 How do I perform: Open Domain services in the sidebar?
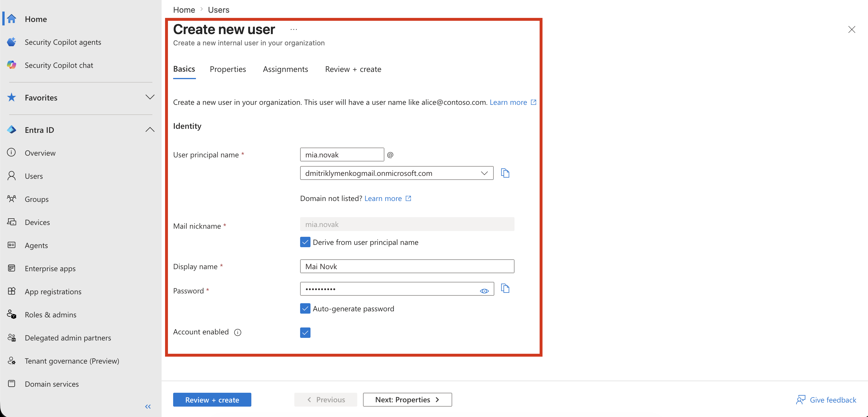tap(52, 384)
